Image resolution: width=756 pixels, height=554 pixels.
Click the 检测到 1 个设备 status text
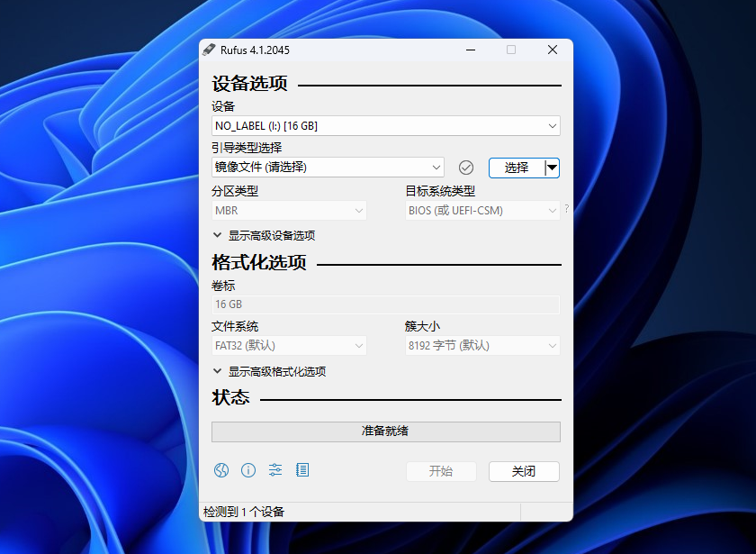(244, 512)
